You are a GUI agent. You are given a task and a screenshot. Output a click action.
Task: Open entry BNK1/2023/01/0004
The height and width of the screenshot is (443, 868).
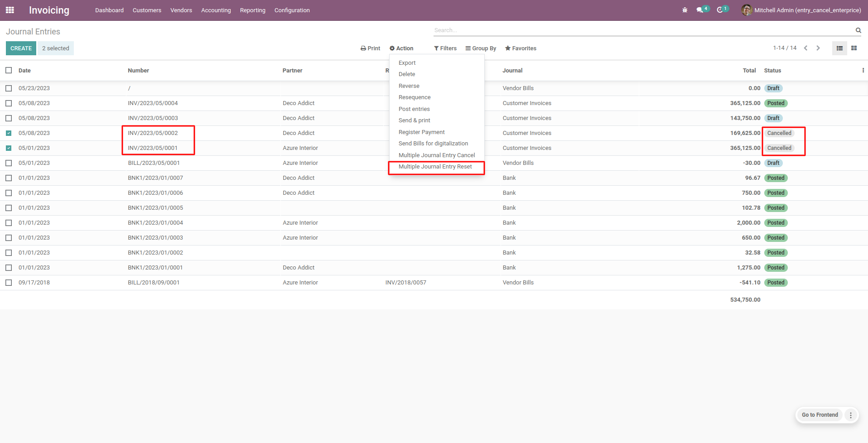coord(155,223)
